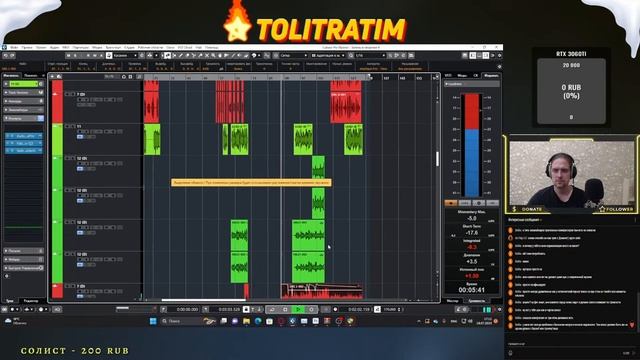Image resolution: width=640 pixels, height=360 pixels.
Task: Open the Аудио menu
Action: (x=54, y=47)
